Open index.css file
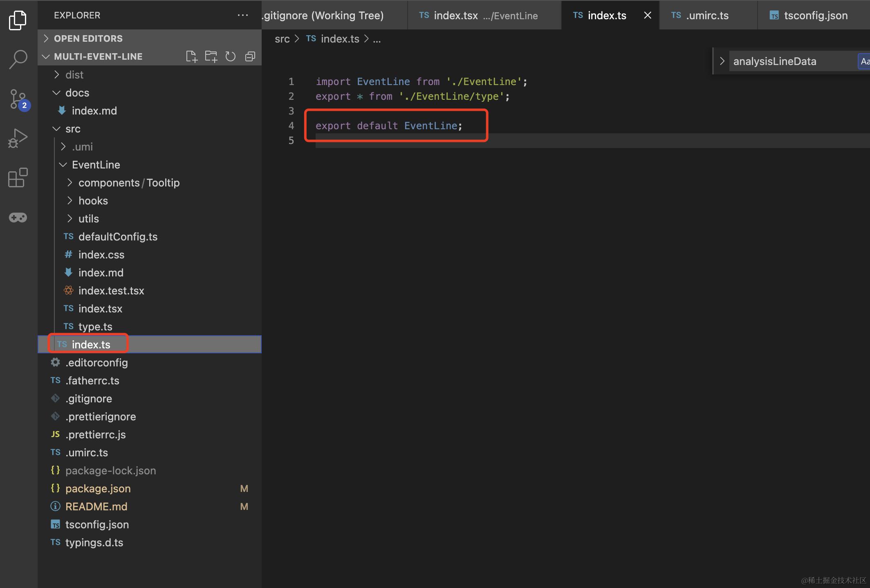Image resolution: width=870 pixels, height=588 pixels. (x=150, y=254)
